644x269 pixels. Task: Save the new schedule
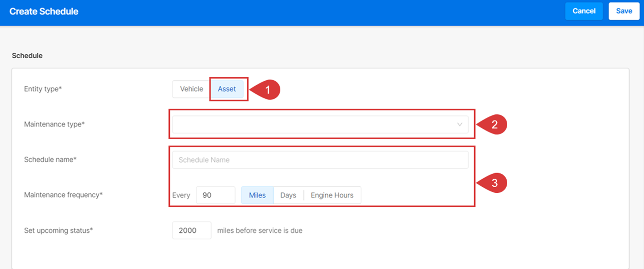(624, 11)
